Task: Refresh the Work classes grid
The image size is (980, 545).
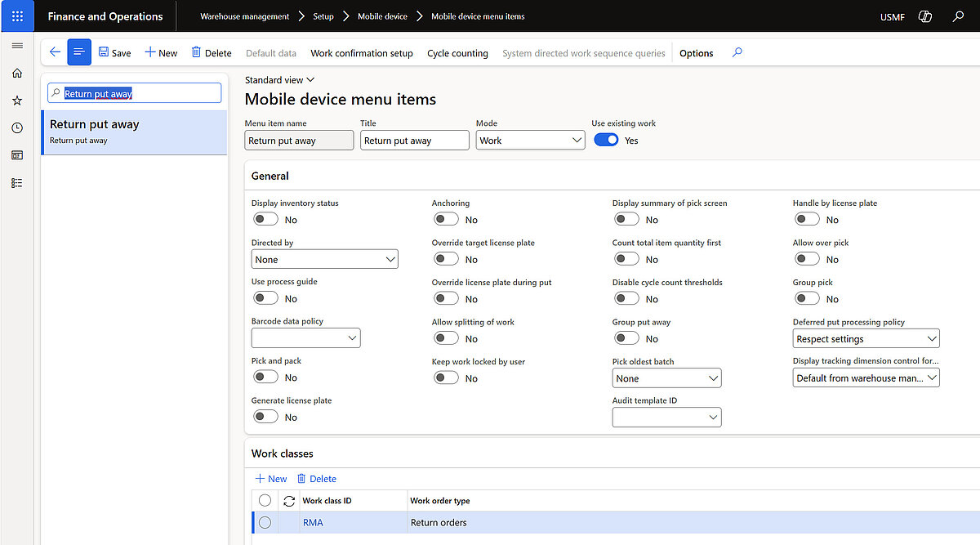Action: click(289, 500)
